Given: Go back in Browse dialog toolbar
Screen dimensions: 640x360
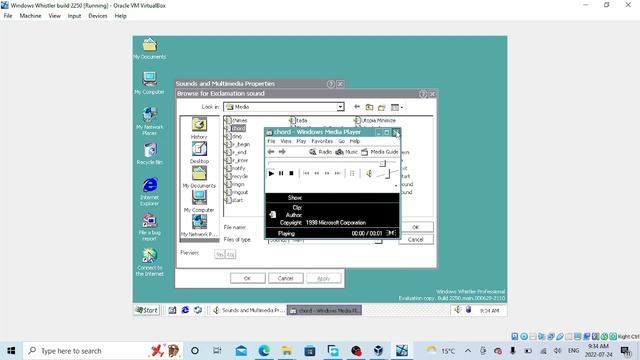Looking at the screenshot, I should pos(357,107).
